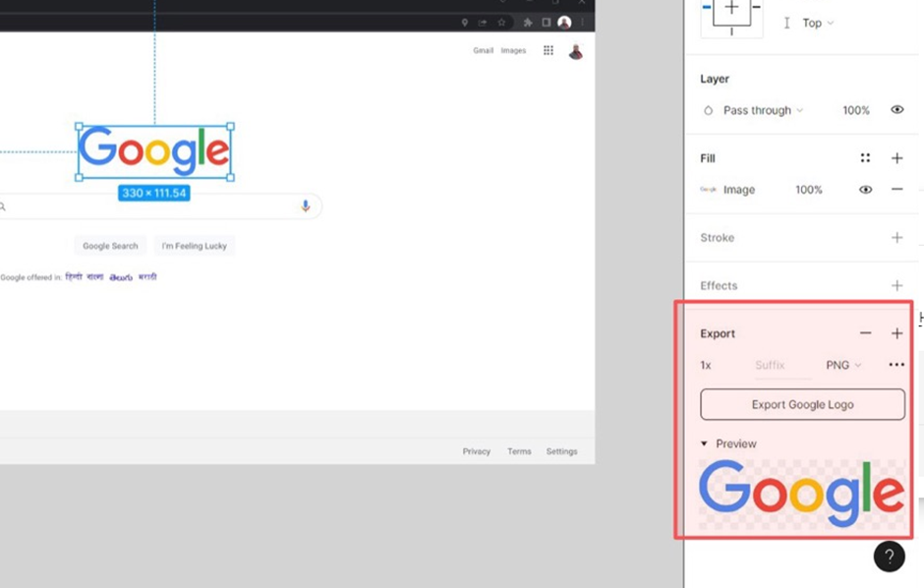Click the browser toolbar profile avatar
924x588 pixels.
pos(564,23)
